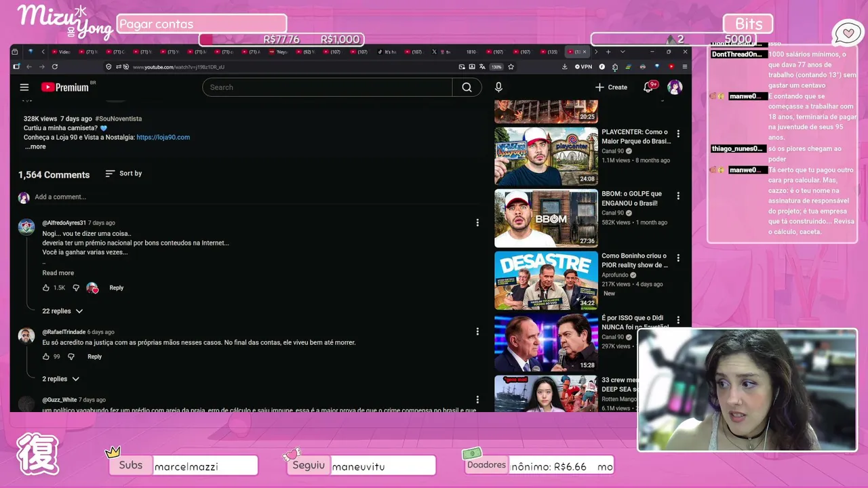The image size is (868, 488).
Task: Open the browser main menu
Action: tap(685, 66)
